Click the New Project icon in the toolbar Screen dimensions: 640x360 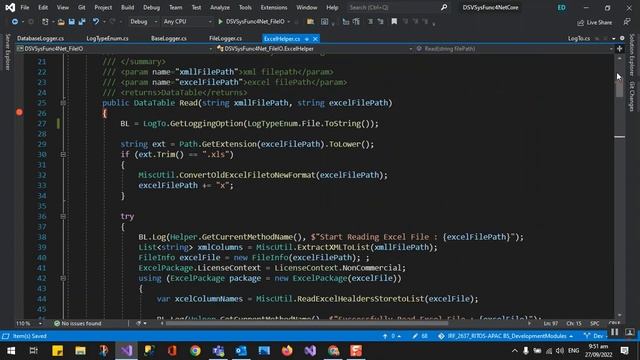pyautogui.click(x=45, y=22)
